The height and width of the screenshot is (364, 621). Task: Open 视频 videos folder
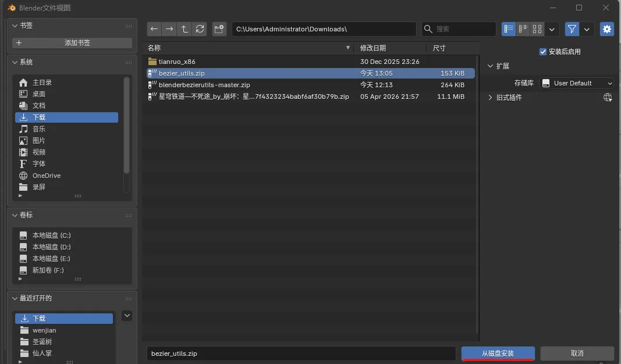coord(66,152)
